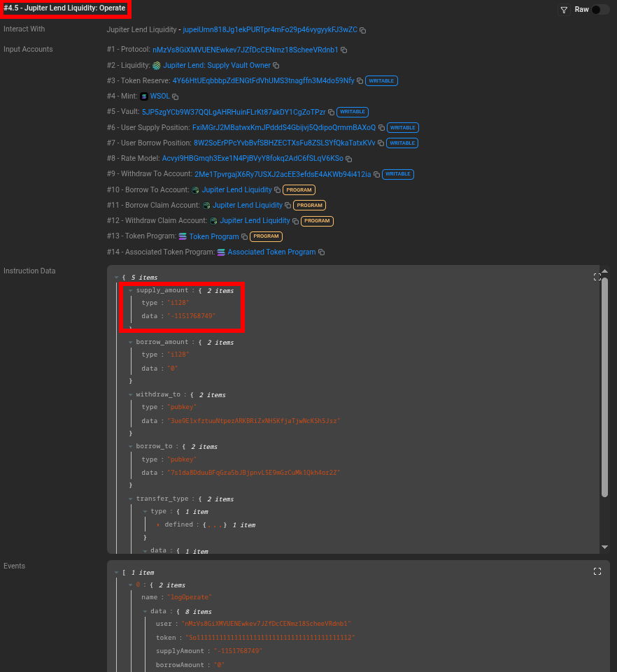Collapse the withdraw_to node
The width and height of the screenshot is (617, 672).
(x=130, y=394)
